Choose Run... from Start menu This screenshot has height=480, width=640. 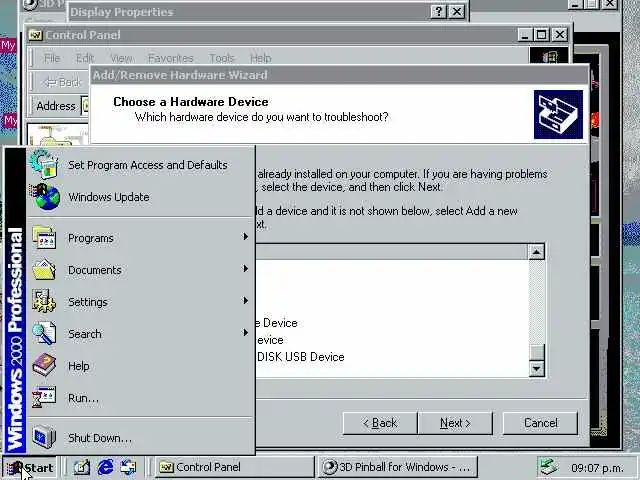(x=141, y=398)
